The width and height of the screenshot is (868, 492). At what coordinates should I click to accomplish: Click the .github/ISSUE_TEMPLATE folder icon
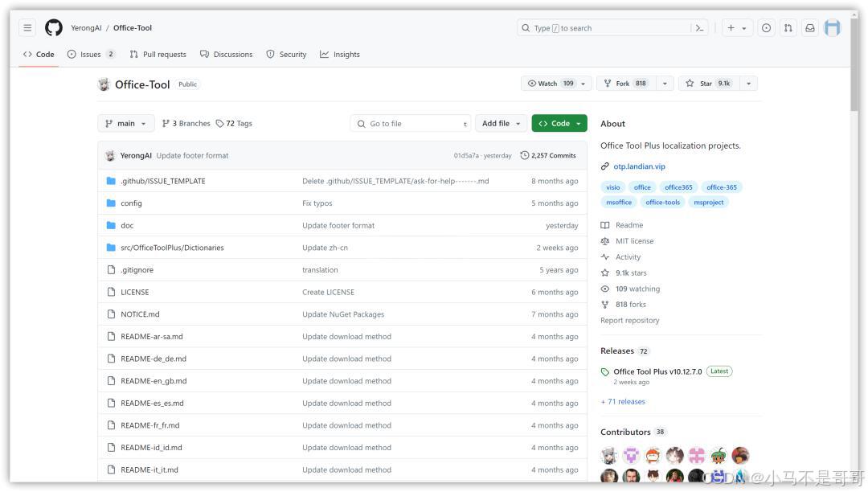click(111, 181)
